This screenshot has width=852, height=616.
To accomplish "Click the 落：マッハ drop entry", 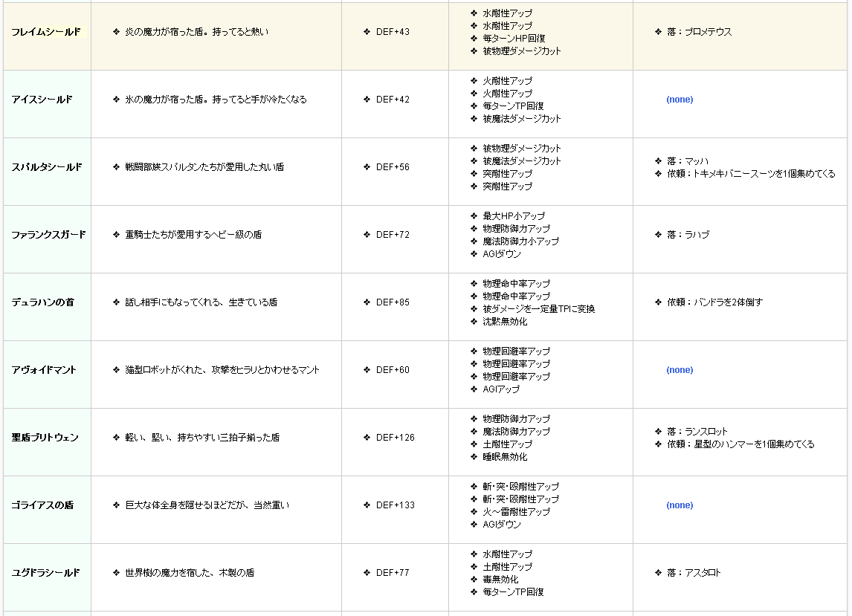I will point(687,161).
